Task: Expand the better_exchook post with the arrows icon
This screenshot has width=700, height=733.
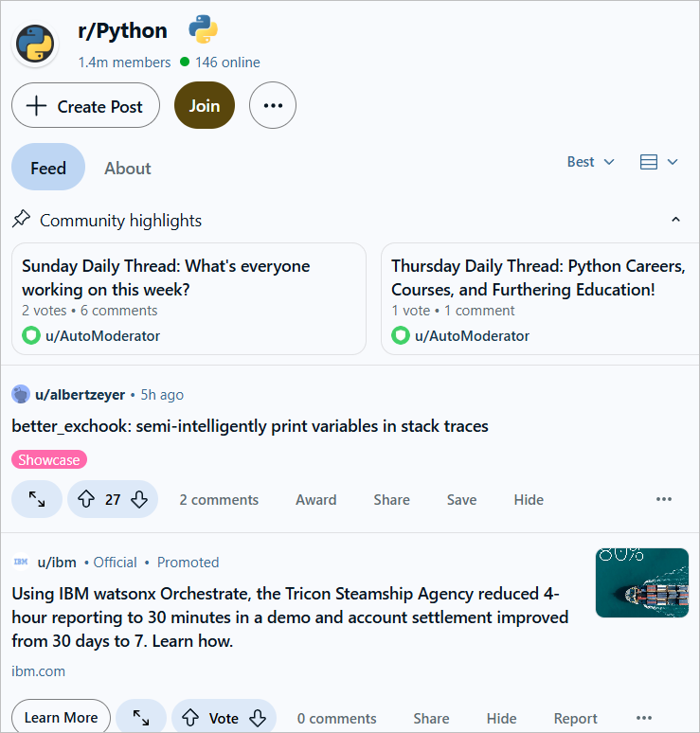Action: pyautogui.click(x=37, y=499)
